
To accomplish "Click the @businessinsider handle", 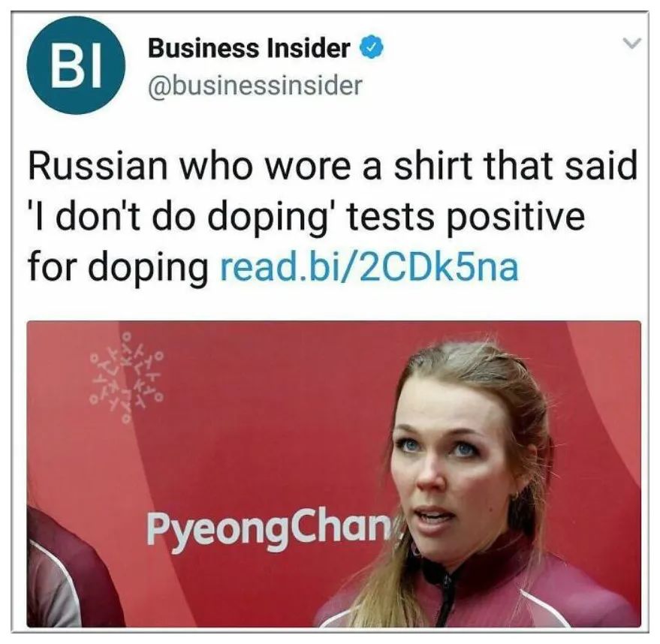I will (x=255, y=86).
